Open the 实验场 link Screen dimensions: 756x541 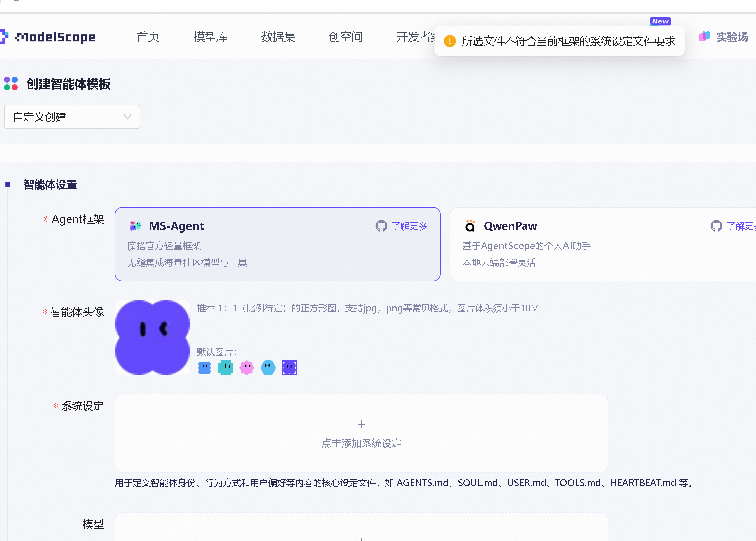[x=732, y=37]
